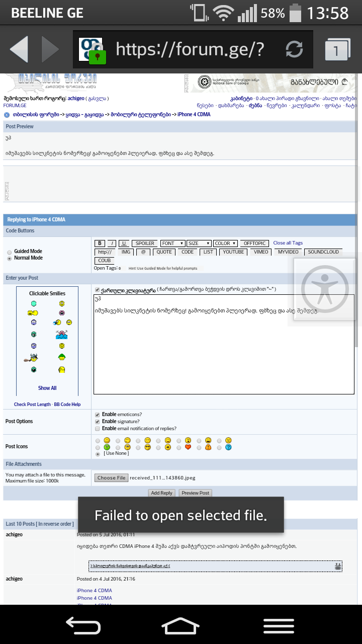Image resolution: width=362 pixels, height=644 pixels.
Task: Toggle Enable email notification of replies
Action: point(98,429)
